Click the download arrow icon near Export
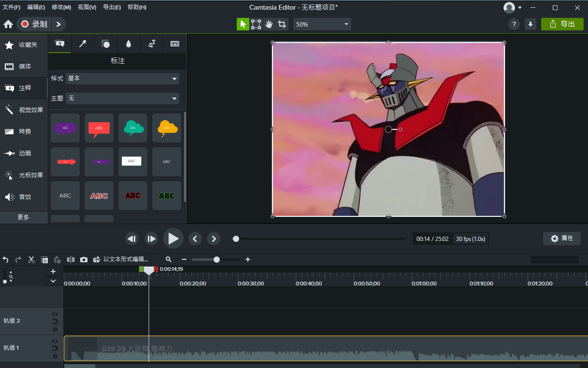 pos(531,24)
